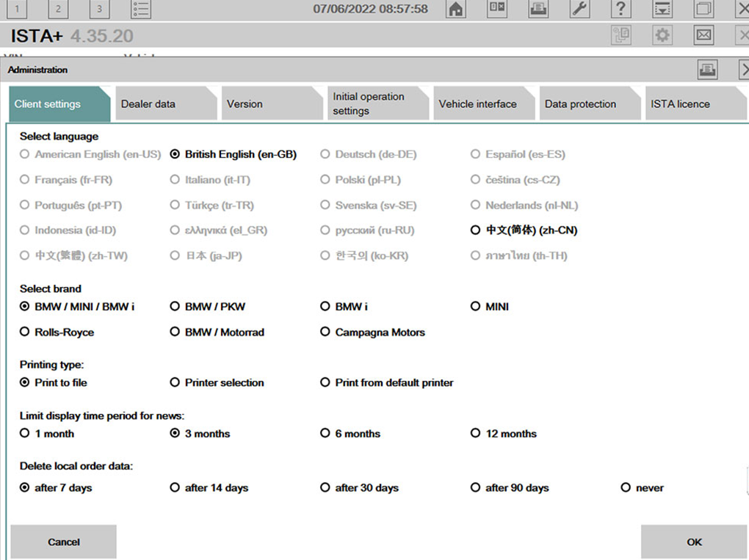Open the ISTA licence tab
This screenshot has height=560, width=749.
695,103
